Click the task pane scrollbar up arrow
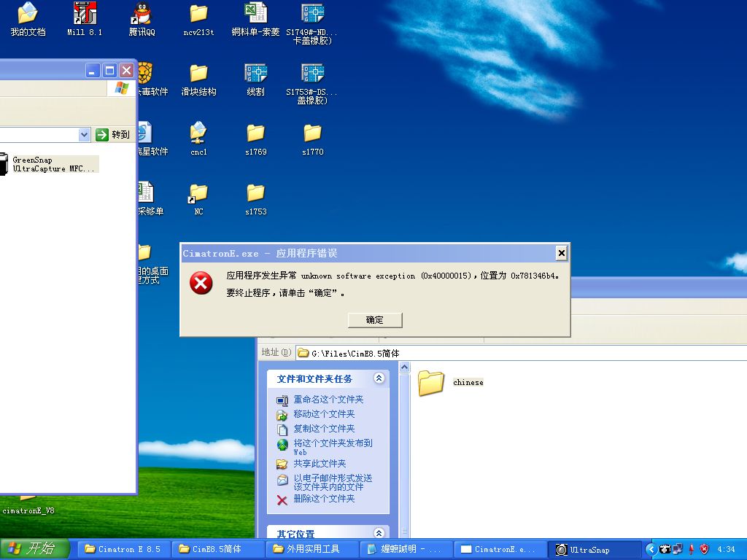 pos(405,367)
